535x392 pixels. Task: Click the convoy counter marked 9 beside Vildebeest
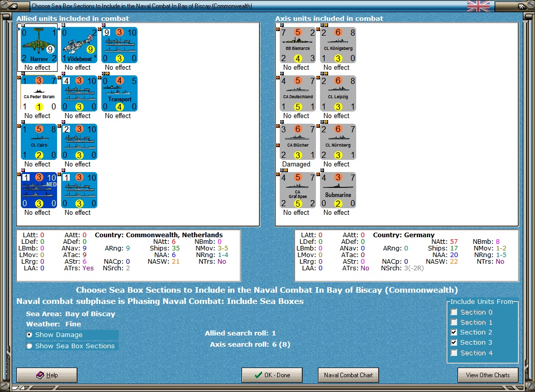(119, 45)
